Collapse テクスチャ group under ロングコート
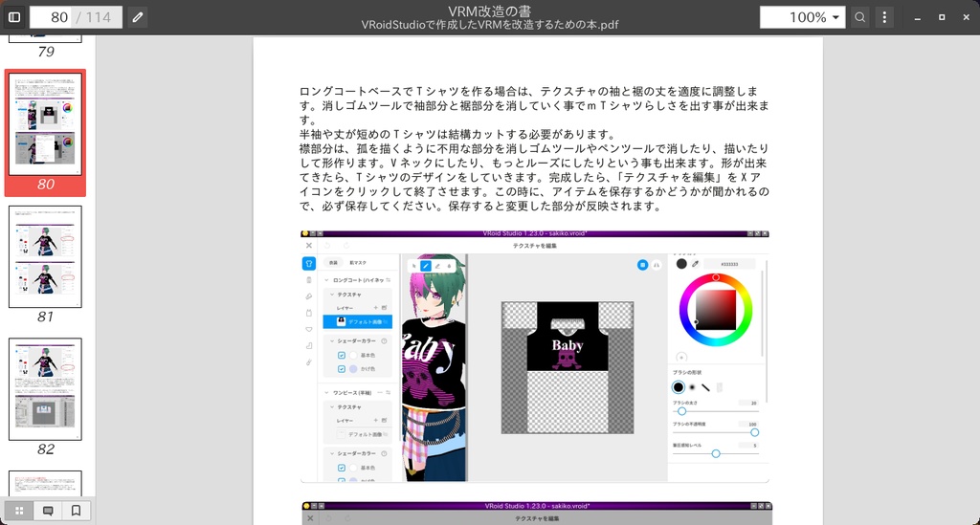The height and width of the screenshot is (525, 980). [332, 294]
